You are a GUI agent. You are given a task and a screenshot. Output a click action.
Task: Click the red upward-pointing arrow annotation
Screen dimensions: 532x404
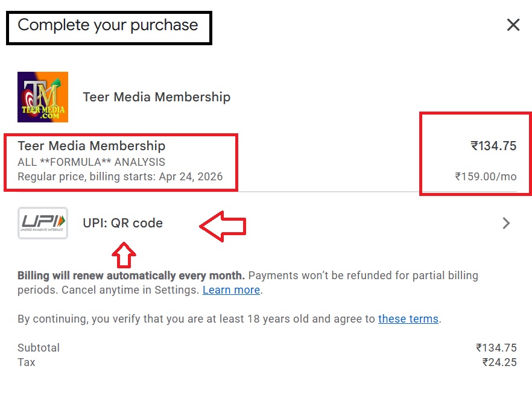(x=124, y=255)
